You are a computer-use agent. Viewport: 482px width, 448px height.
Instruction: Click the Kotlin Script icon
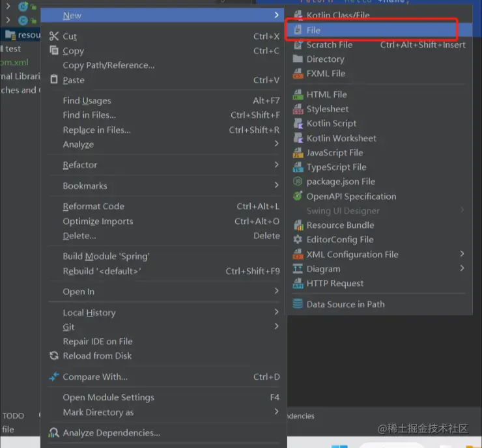tap(298, 123)
